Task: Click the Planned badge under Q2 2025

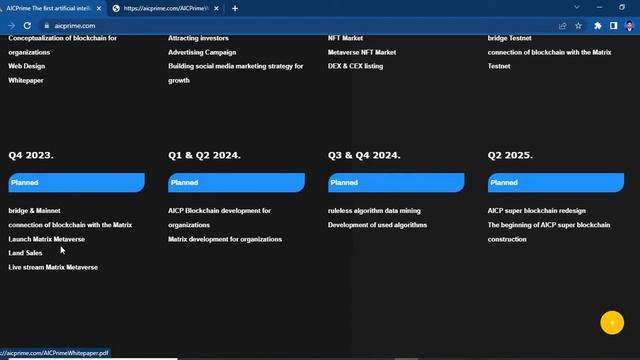Action: tap(556, 182)
